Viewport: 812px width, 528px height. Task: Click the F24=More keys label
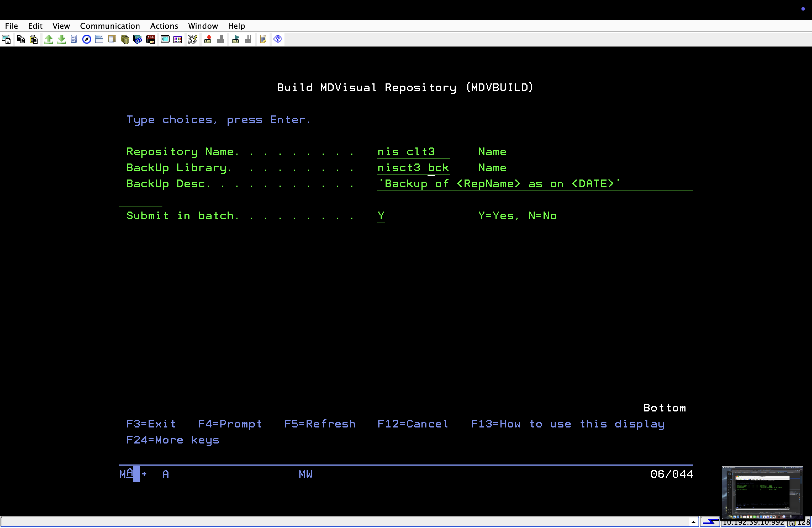(173, 440)
